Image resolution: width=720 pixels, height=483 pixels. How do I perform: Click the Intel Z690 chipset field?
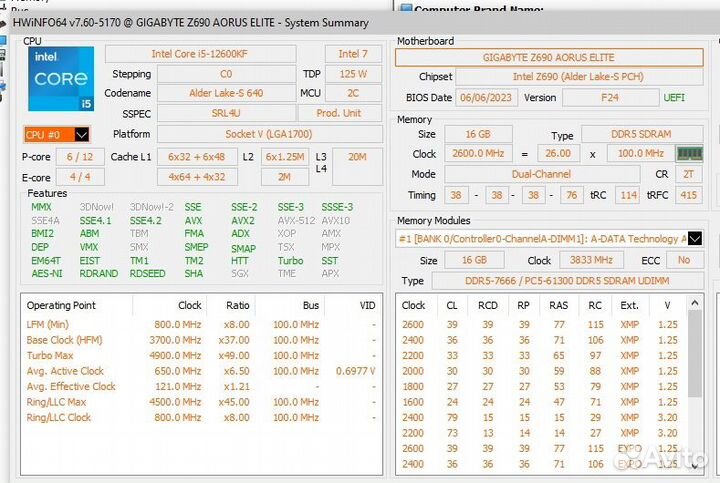(579, 77)
